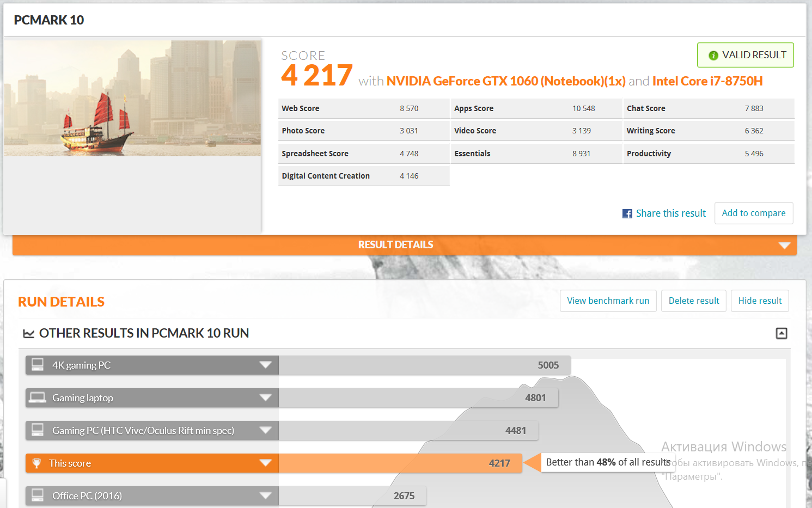Click the green info icon in Valid Result
The image size is (812, 508).
pos(713,56)
